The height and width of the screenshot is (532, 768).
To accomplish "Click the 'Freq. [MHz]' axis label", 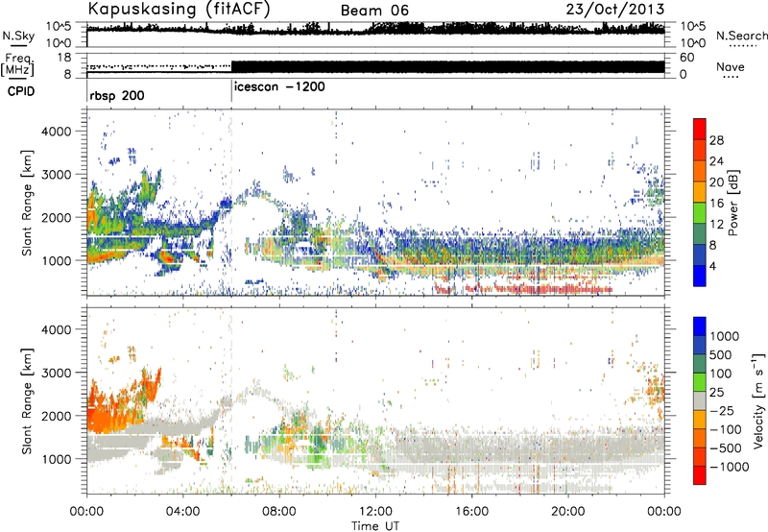I will pyautogui.click(x=17, y=65).
